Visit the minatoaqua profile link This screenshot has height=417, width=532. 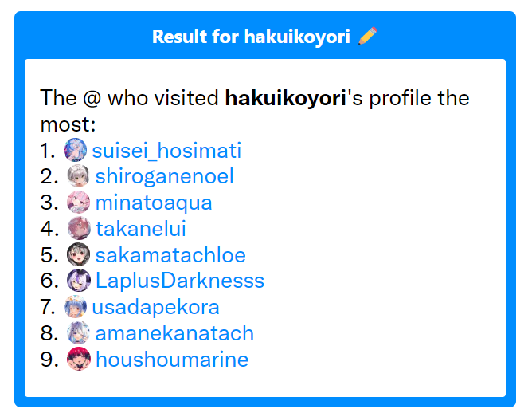tap(154, 203)
